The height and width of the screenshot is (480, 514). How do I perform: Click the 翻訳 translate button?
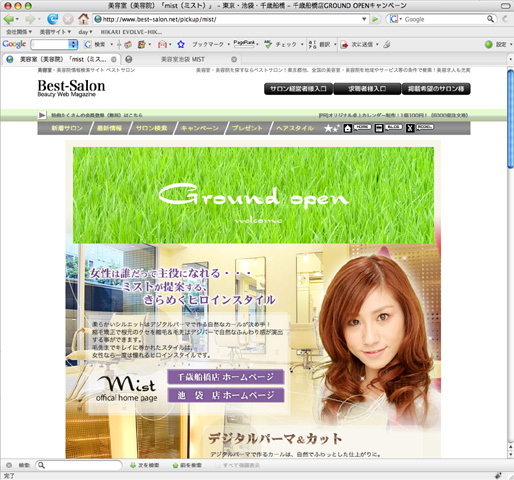click(x=319, y=44)
